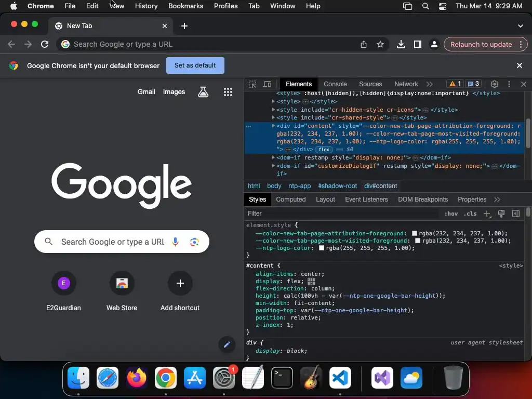Click Set as default button
The image size is (532, 399).
point(195,65)
